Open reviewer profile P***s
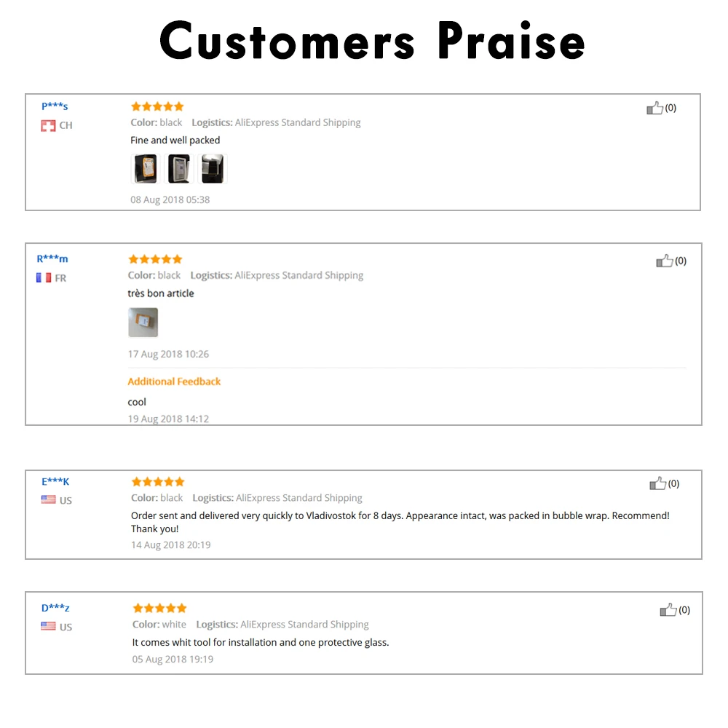The width and height of the screenshot is (728, 728). [55, 106]
